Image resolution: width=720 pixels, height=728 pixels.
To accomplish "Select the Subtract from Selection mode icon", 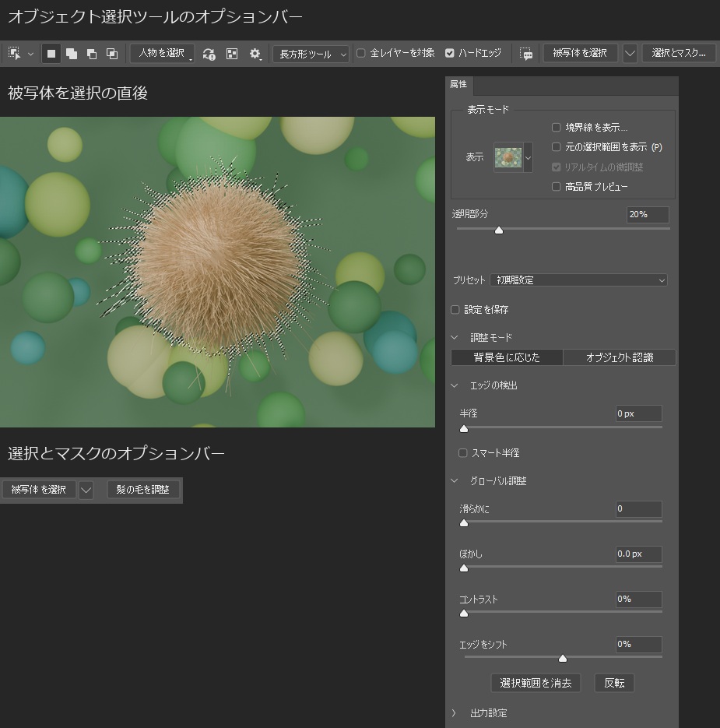I will pos(92,54).
